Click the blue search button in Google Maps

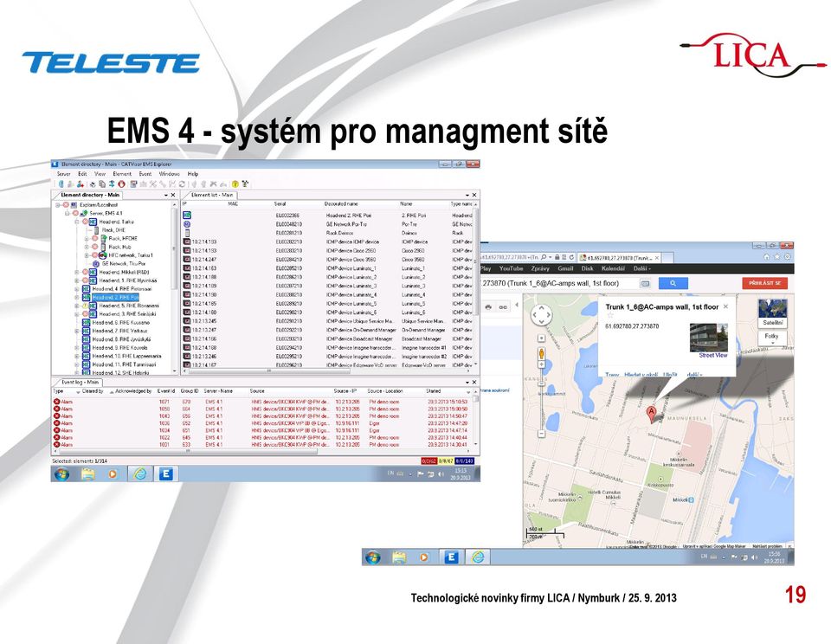[673, 284]
